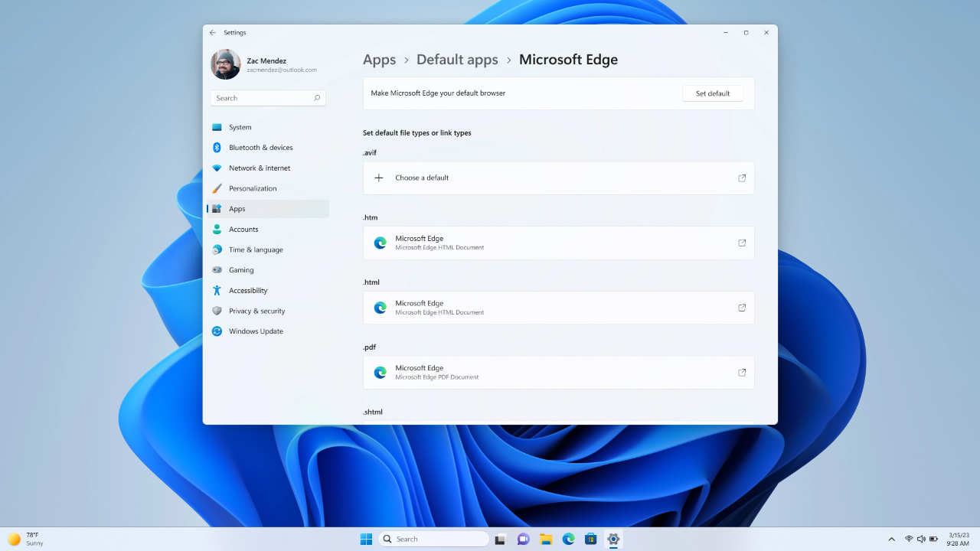Click the Time & language globe icon
This screenshot has height=551, width=980.
217,249
